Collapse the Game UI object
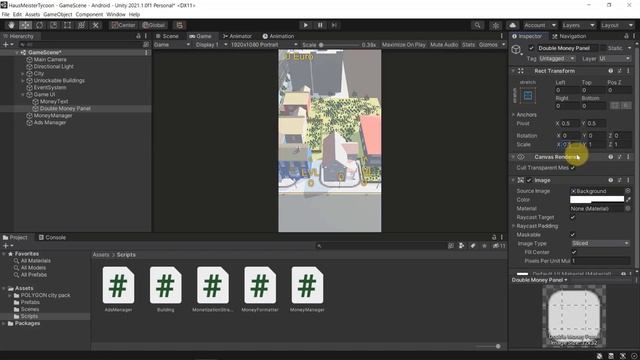640x360 pixels. [x=22, y=95]
